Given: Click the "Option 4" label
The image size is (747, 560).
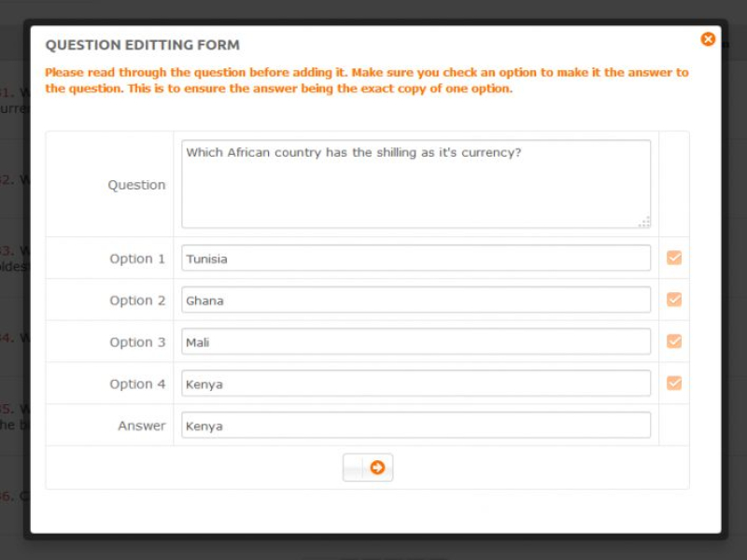Looking at the screenshot, I should click(137, 384).
